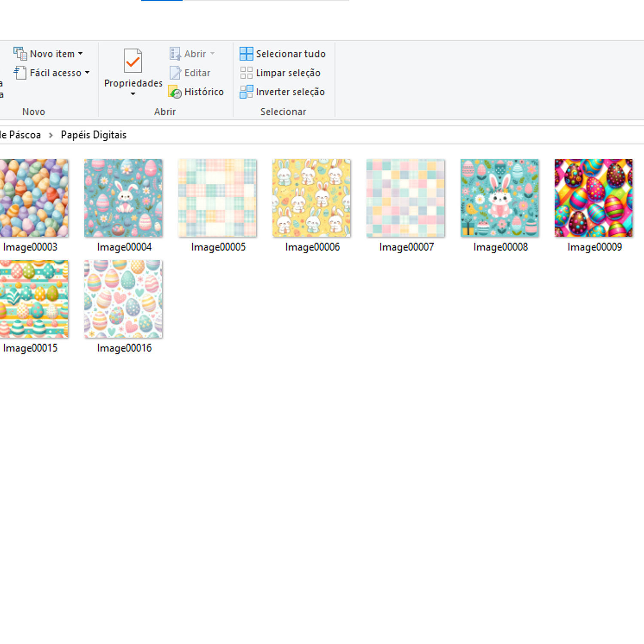Click the breadcrumb chevron before Papéis Digitais
This screenshot has height=644, width=644.
point(51,135)
